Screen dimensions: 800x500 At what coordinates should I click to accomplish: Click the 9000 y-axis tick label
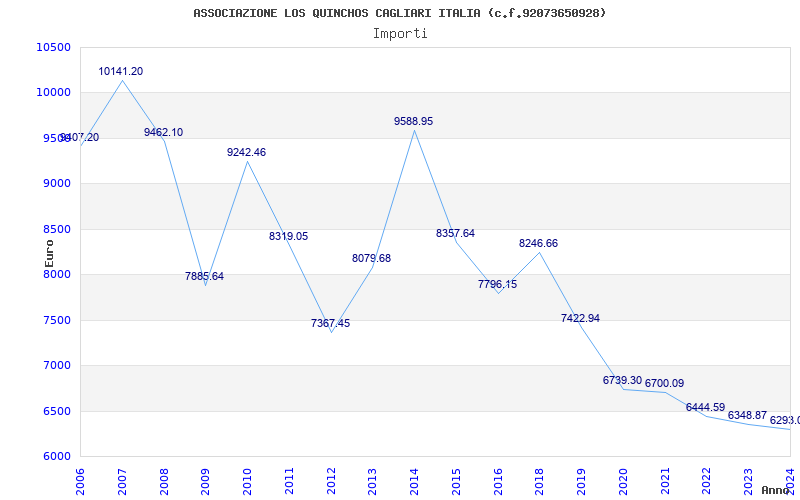(x=57, y=183)
